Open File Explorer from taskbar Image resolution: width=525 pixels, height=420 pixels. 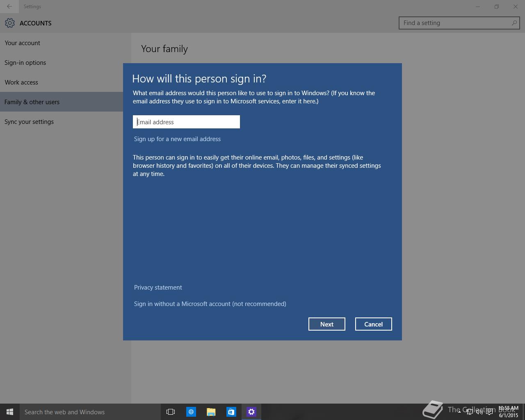(x=211, y=412)
